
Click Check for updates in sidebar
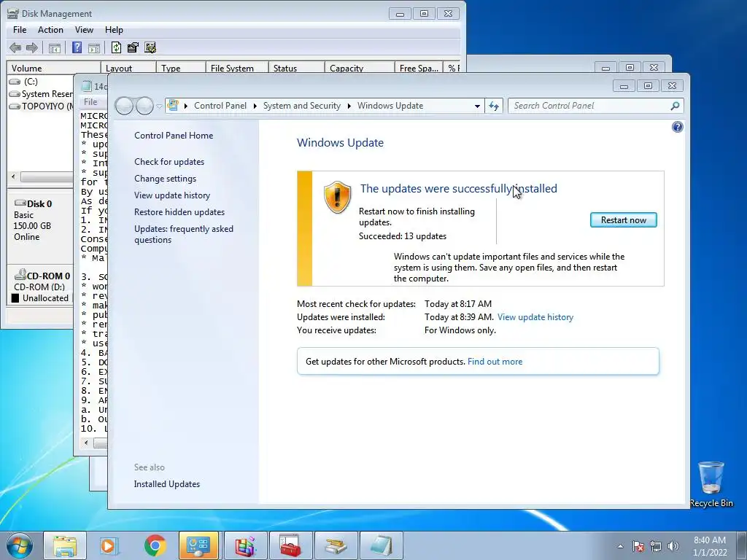click(169, 162)
